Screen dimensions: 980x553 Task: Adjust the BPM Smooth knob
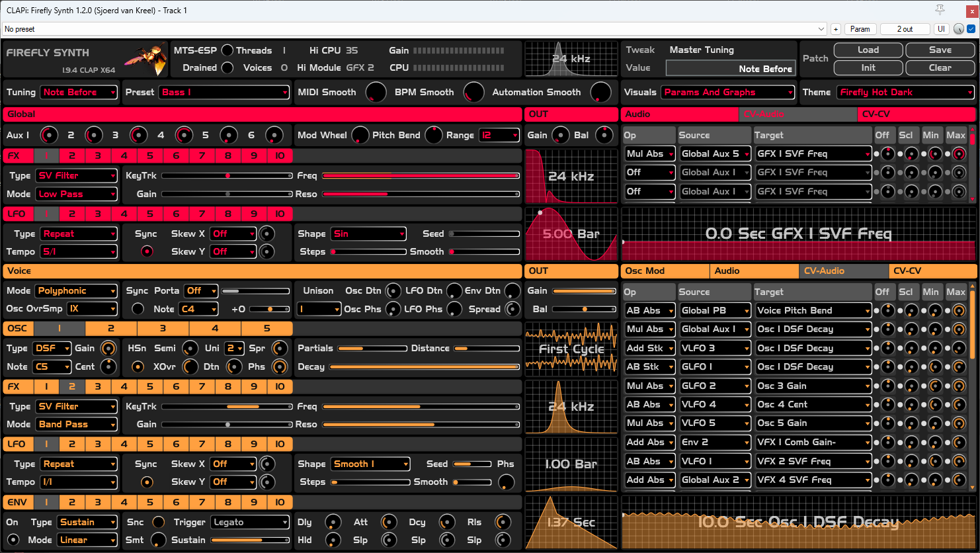pyautogui.click(x=473, y=93)
